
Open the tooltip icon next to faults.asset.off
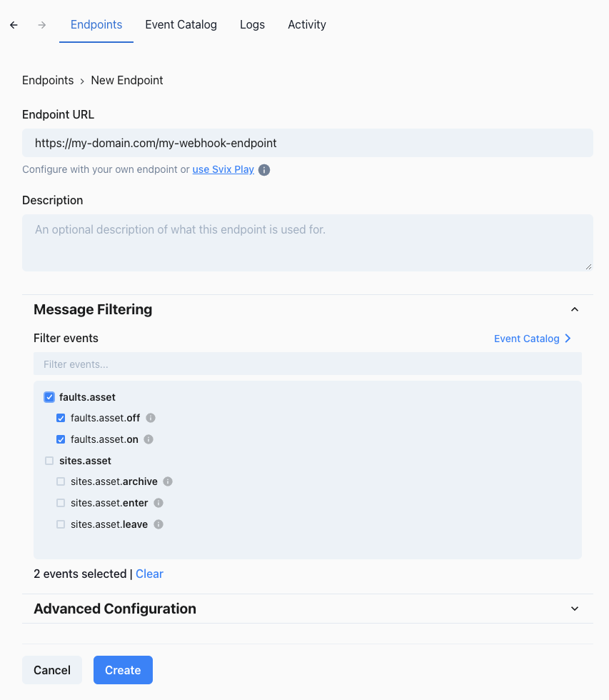151,418
